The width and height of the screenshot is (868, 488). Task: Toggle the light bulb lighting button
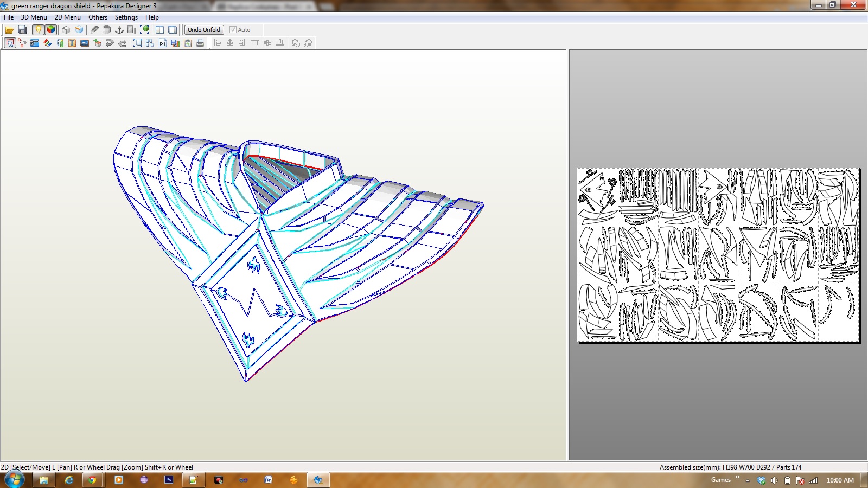[38, 30]
